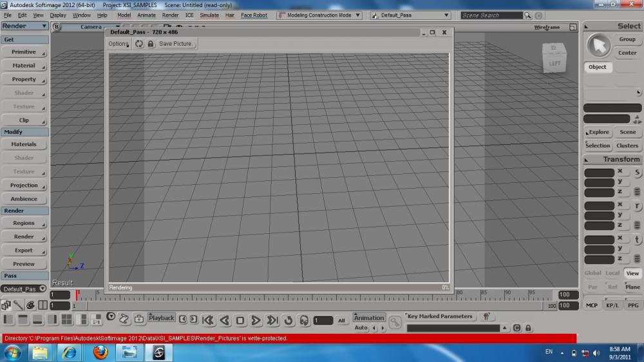Click the split panel icon beside palette

pos(43,305)
